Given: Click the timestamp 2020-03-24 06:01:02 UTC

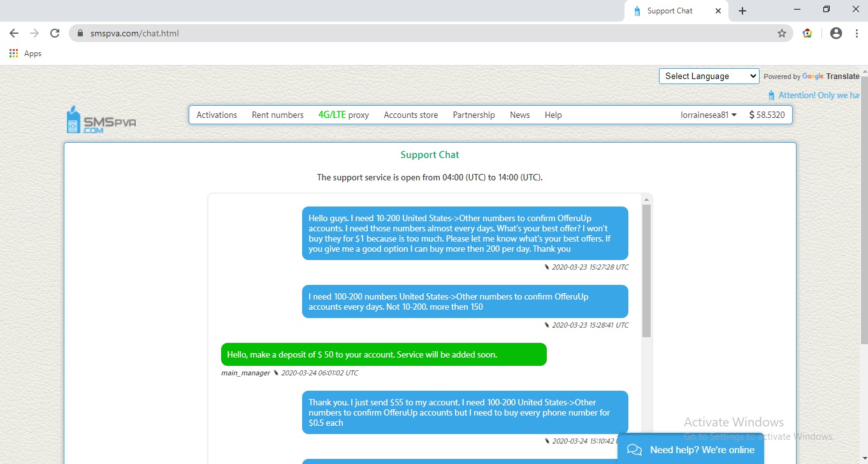Looking at the screenshot, I should tap(319, 373).
